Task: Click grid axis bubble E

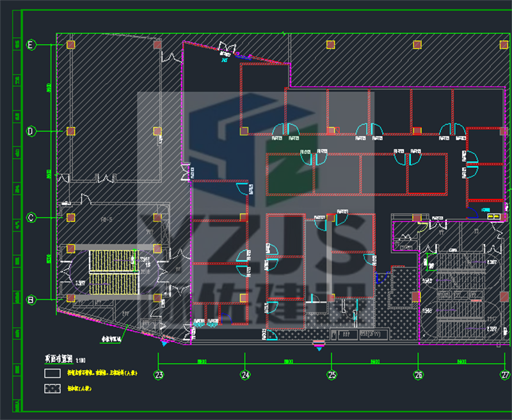Action: [x=30, y=45]
